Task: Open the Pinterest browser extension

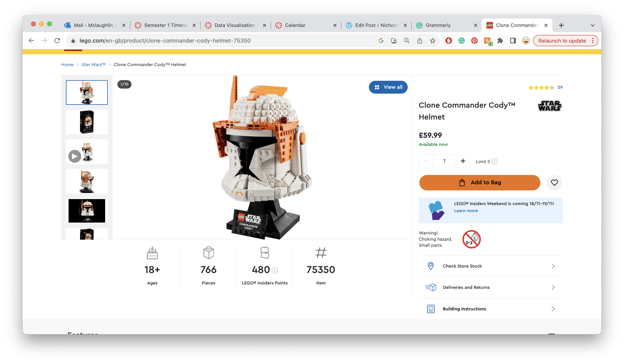Action: (474, 41)
